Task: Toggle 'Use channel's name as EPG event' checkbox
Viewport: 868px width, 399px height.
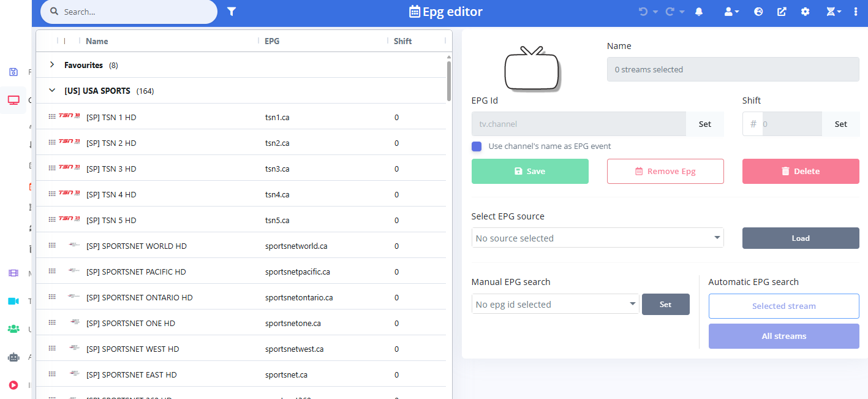Action: pos(477,146)
